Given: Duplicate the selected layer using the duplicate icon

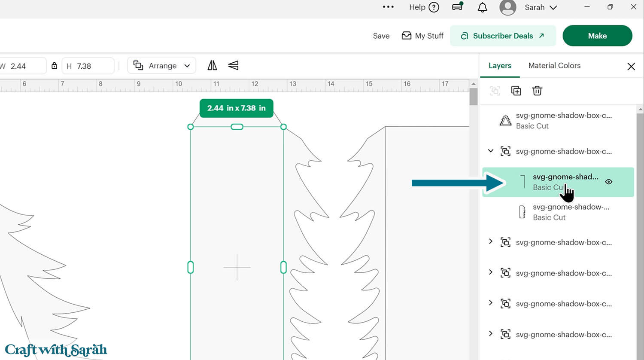Looking at the screenshot, I should point(516,91).
